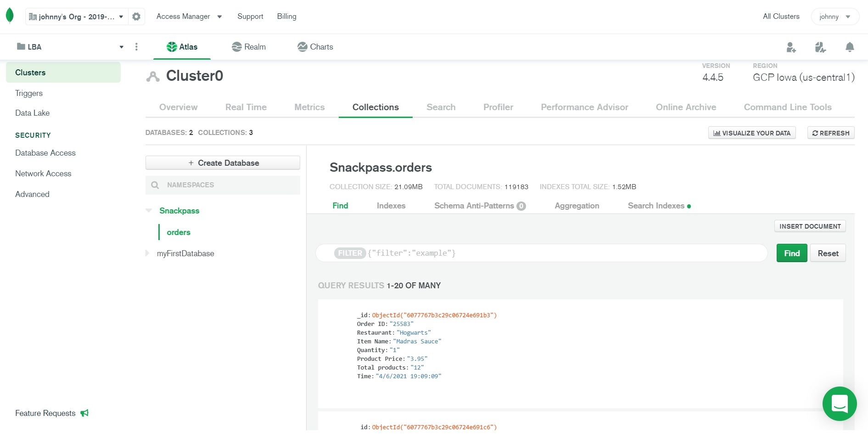Open the Charts tab
Viewport: 868px width, 443px height.
[x=315, y=47]
